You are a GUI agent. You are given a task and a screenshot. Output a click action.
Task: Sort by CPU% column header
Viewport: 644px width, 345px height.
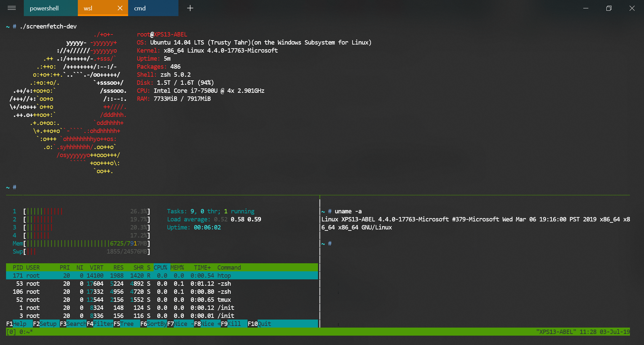point(160,268)
